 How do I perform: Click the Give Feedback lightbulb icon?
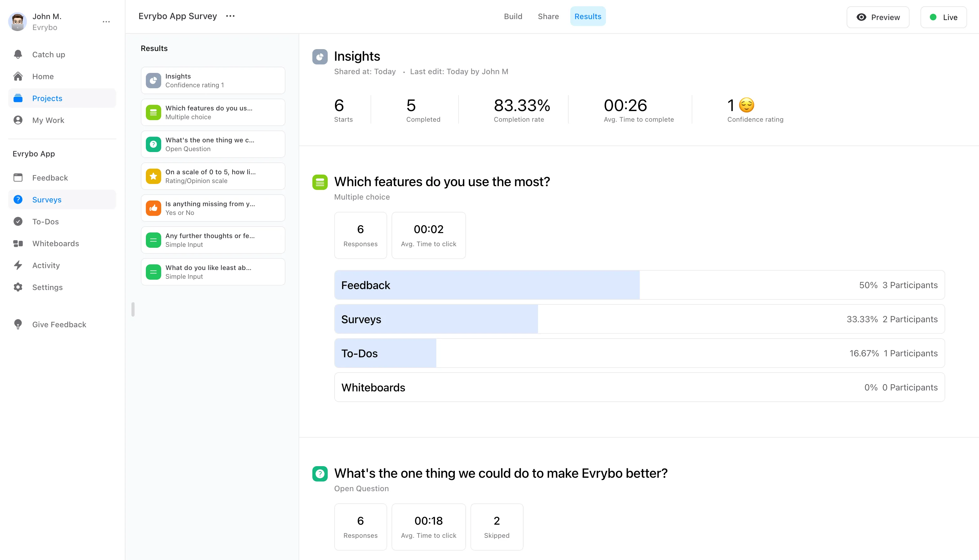[18, 324]
